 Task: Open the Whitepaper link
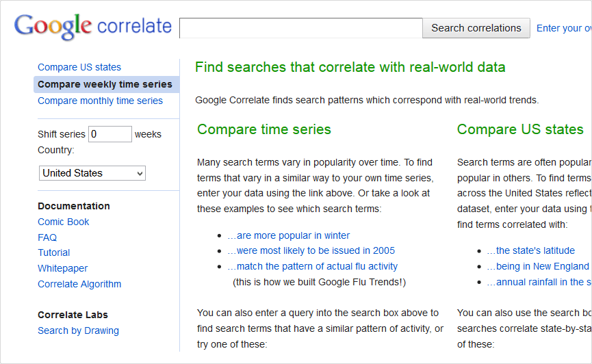(63, 268)
